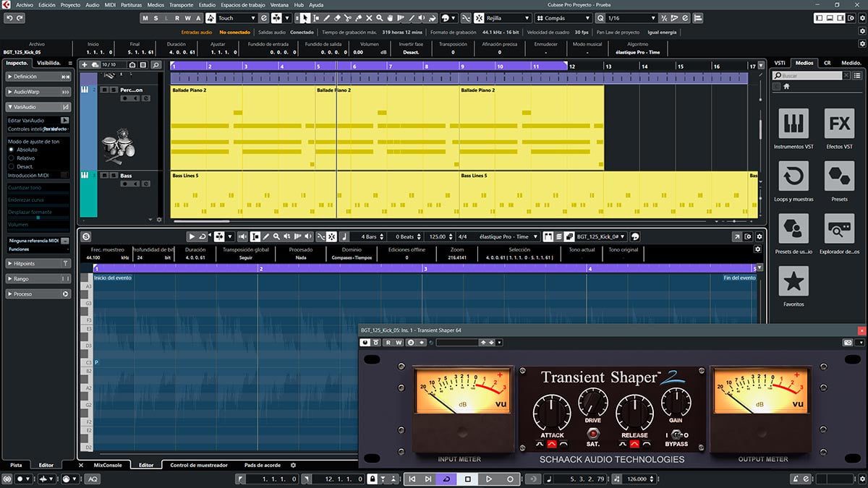
Task: Open Transporte menu
Action: click(x=181, y=5)
